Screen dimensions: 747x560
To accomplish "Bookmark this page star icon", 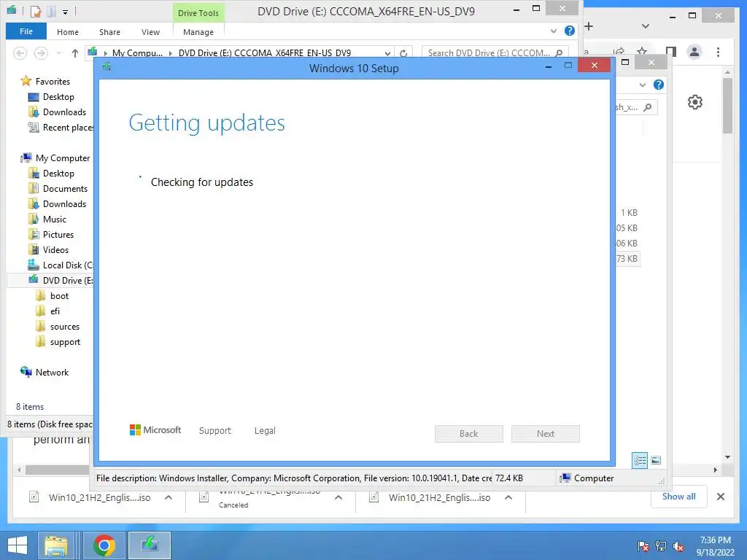I will click(642, 52).
